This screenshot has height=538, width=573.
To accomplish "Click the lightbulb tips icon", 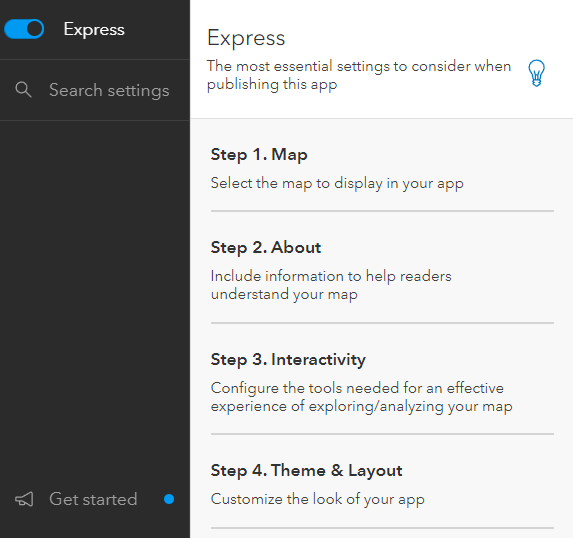I will (x=536, y=73).
